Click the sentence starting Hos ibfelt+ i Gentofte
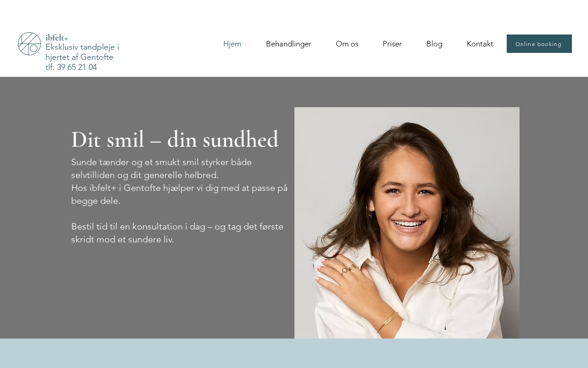 tap(179, 194)
